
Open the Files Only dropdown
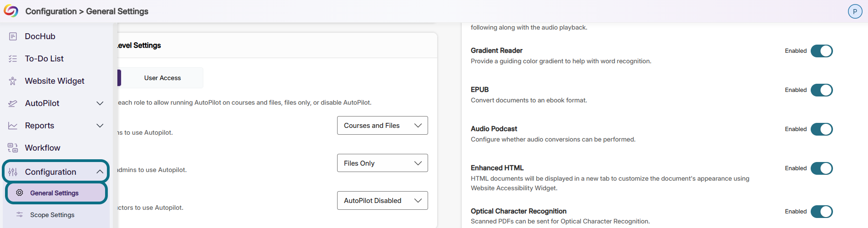pos(383,163)
